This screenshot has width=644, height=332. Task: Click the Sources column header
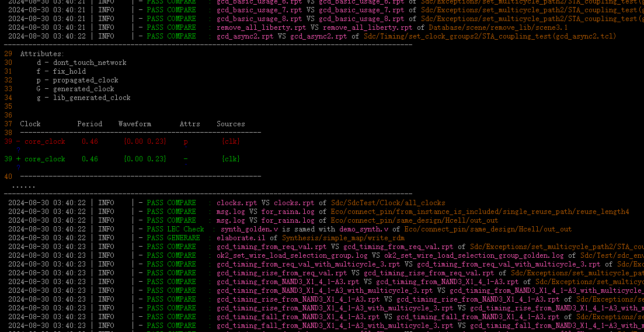231,124
